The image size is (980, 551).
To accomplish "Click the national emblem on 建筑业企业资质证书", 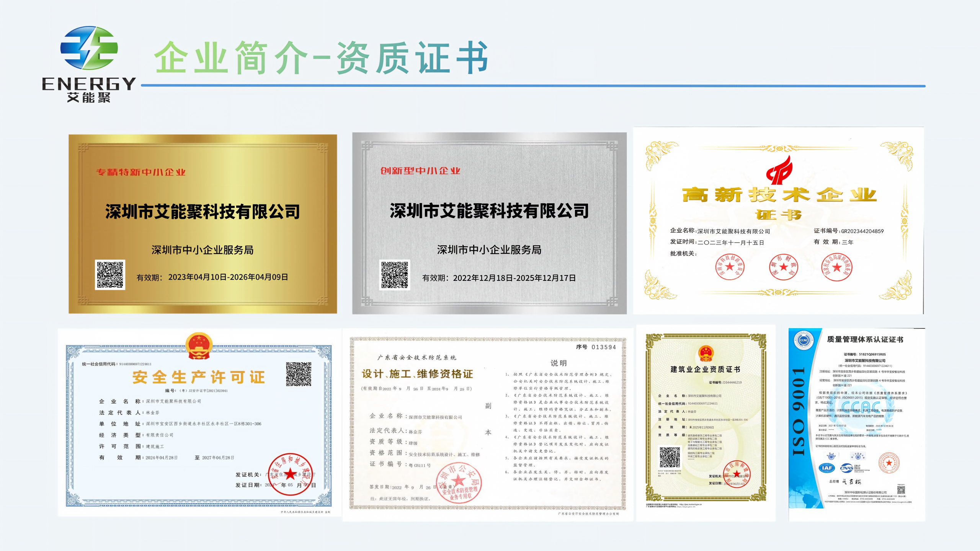I will point(706,353).
